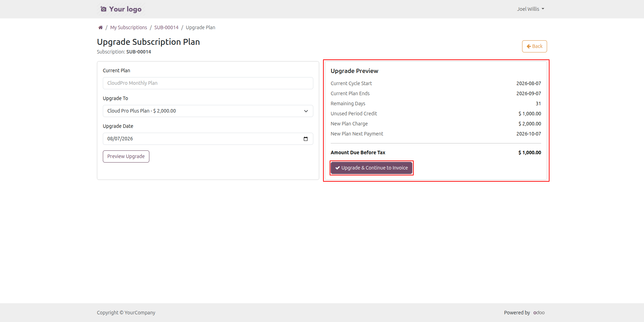Click the chevron arrow of plan selector

coord(306,111)
